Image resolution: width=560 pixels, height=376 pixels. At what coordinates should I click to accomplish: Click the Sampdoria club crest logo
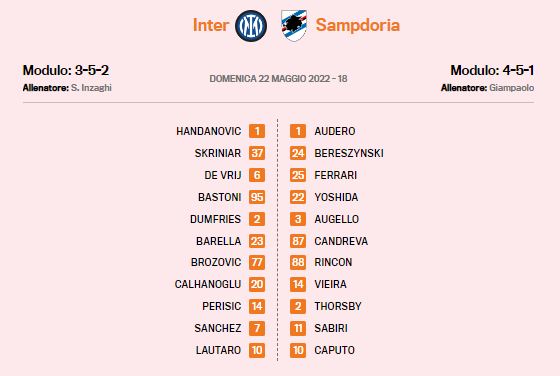click(x=294, y=26)
